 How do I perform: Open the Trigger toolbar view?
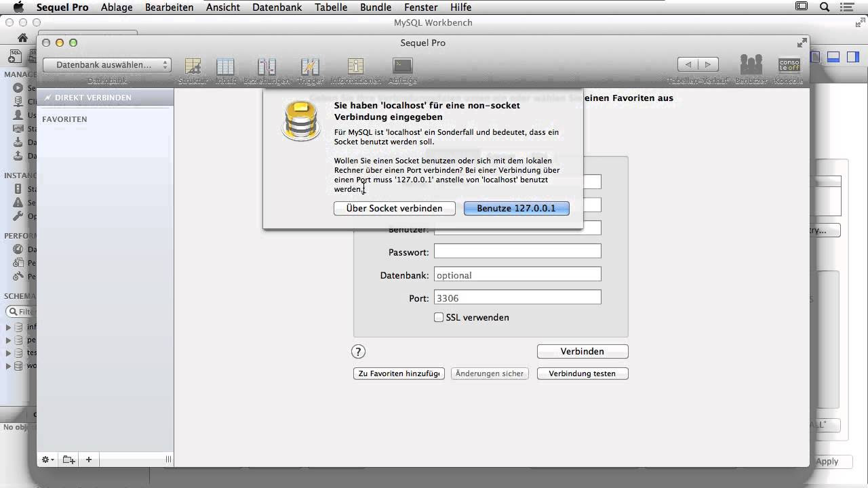coord(310,70)
